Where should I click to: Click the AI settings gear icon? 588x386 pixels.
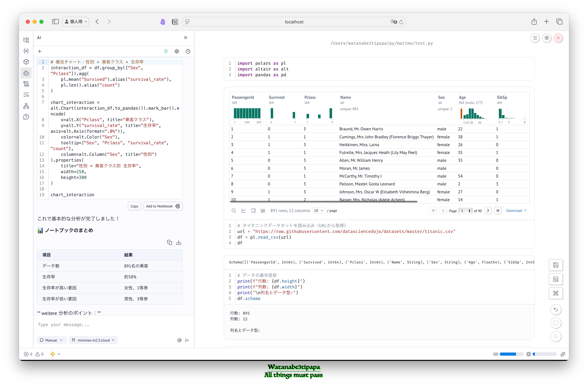coord(177,51)
